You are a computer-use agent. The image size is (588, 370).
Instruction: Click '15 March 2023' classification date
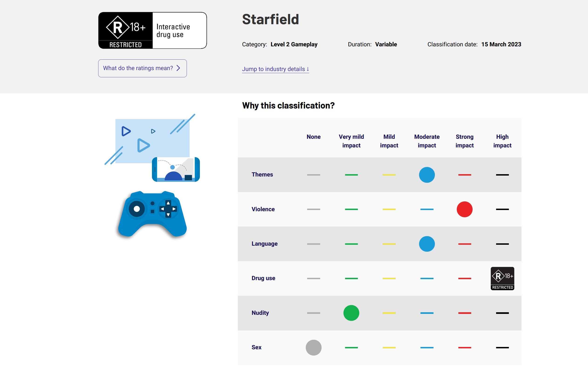pyautogui.click(x=501, y=44)
